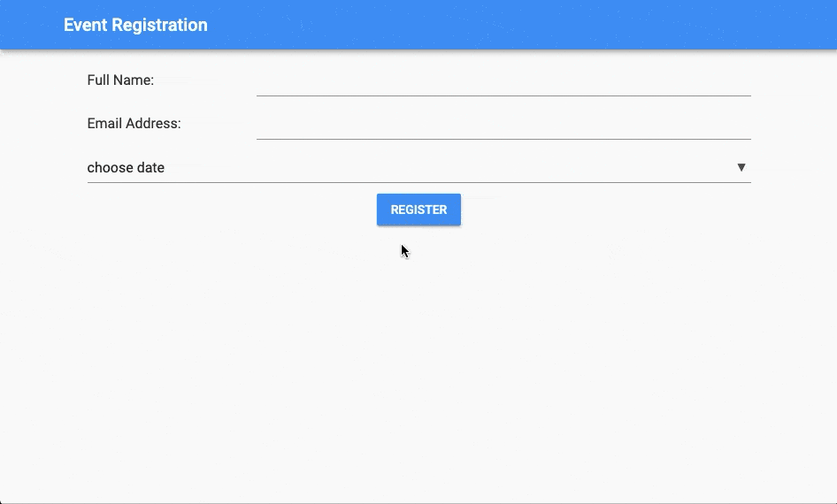Image resolution: width=837 pixels, height=504 pixels.
Task: Place cursor in the email input line
Action: [503, 126]
